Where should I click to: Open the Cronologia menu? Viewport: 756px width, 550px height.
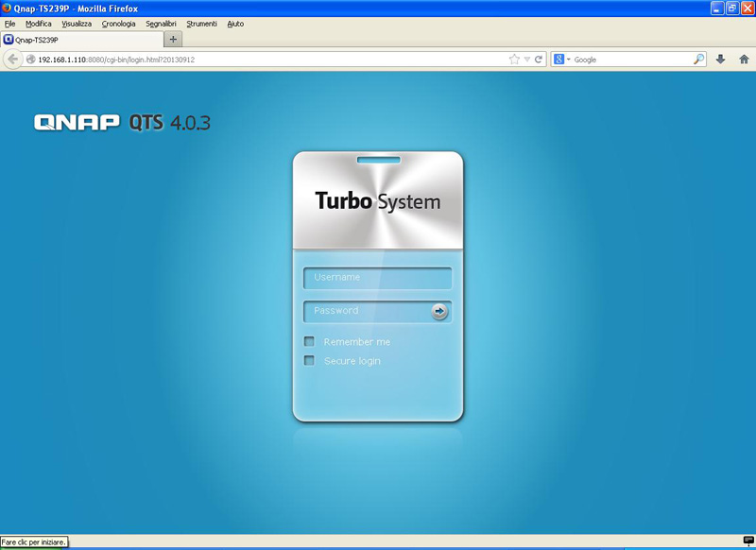(118, 24)
